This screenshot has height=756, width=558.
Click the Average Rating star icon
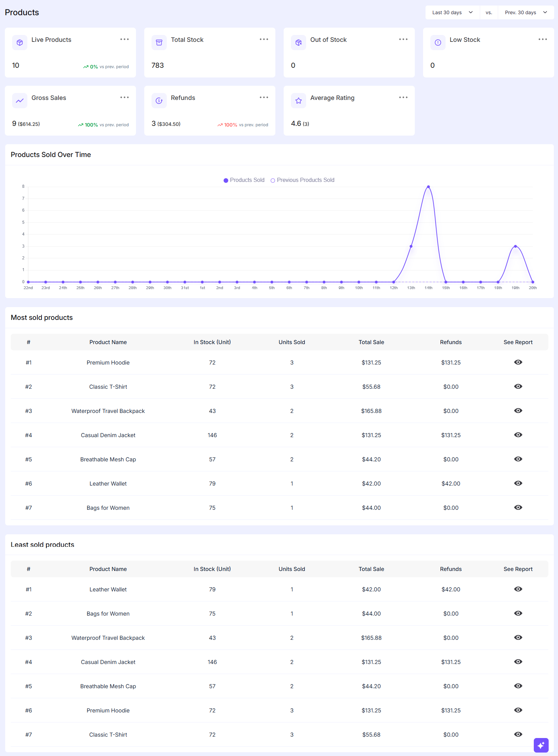click(299, 101)
